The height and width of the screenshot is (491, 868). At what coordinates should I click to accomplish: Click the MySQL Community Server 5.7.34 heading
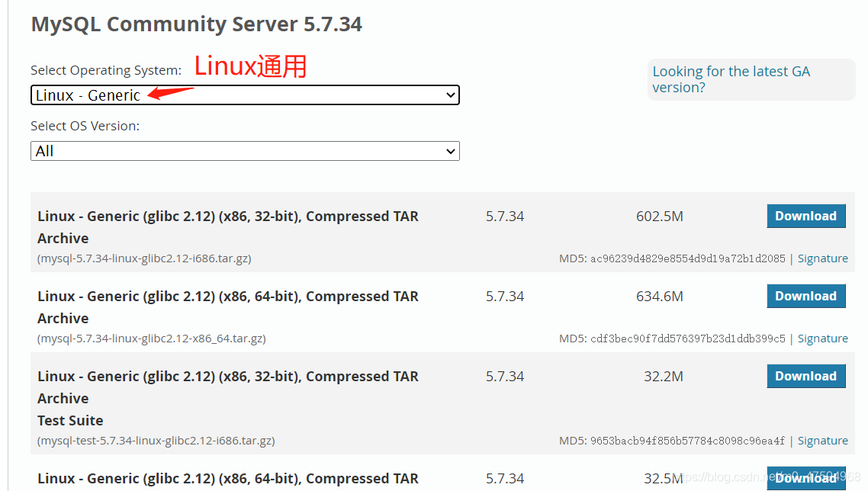(197, 24)
